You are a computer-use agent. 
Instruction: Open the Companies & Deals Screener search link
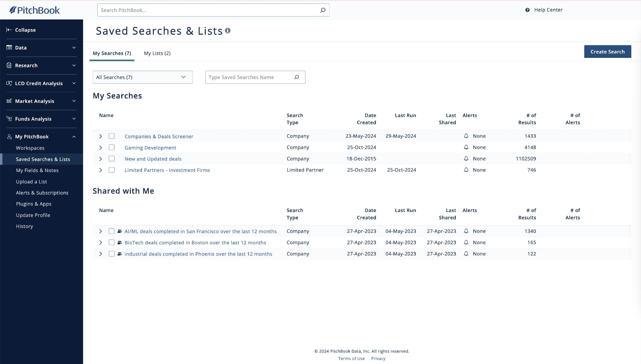159,136
